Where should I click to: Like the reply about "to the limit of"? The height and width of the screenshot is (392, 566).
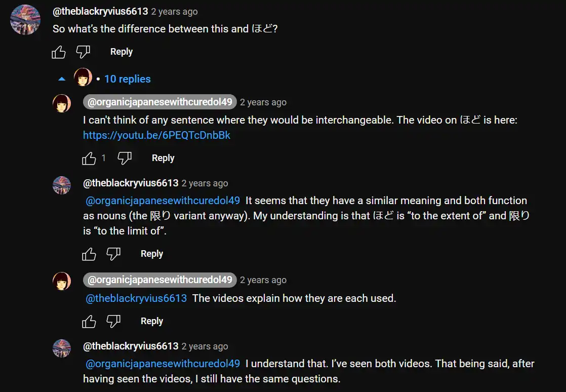[x=89, y=254]
